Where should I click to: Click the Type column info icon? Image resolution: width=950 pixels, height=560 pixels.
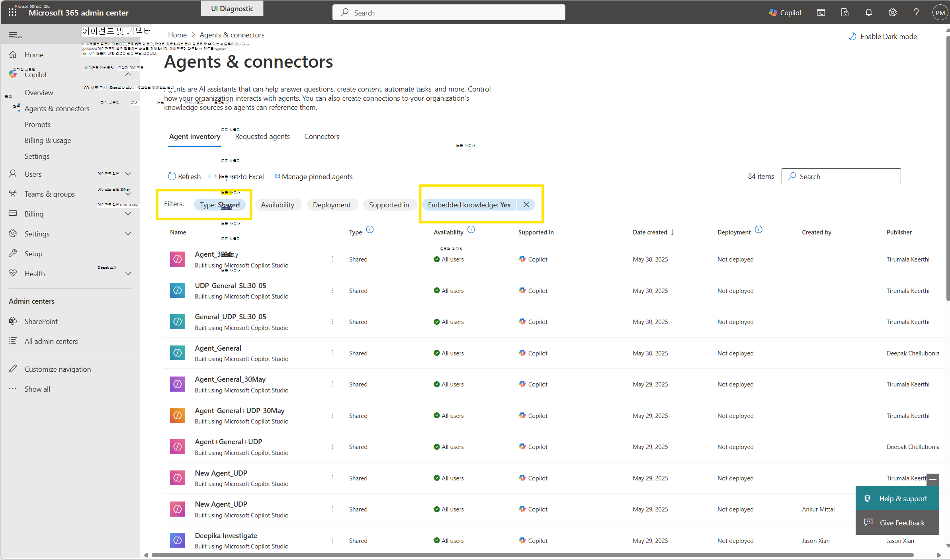pyautogui.click(x=369, y=230)
